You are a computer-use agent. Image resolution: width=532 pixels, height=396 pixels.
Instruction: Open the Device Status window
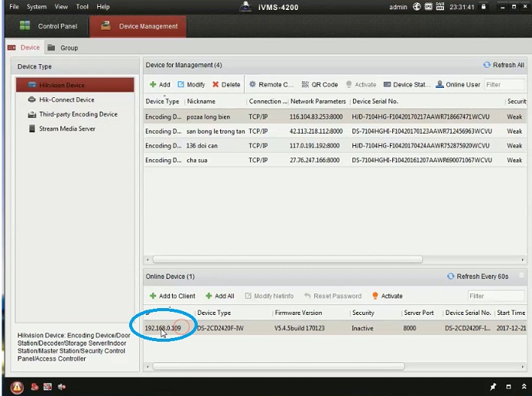tap(407, 85)
